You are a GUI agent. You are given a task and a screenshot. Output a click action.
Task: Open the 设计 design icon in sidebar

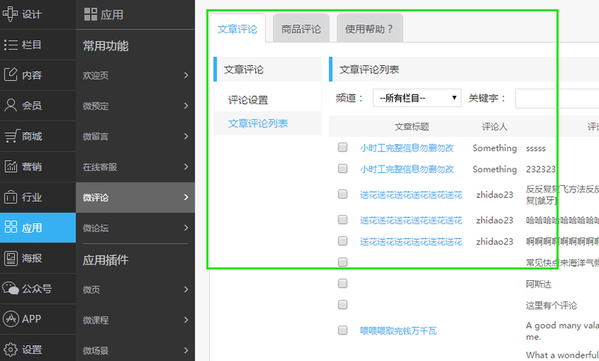[10, 14]
